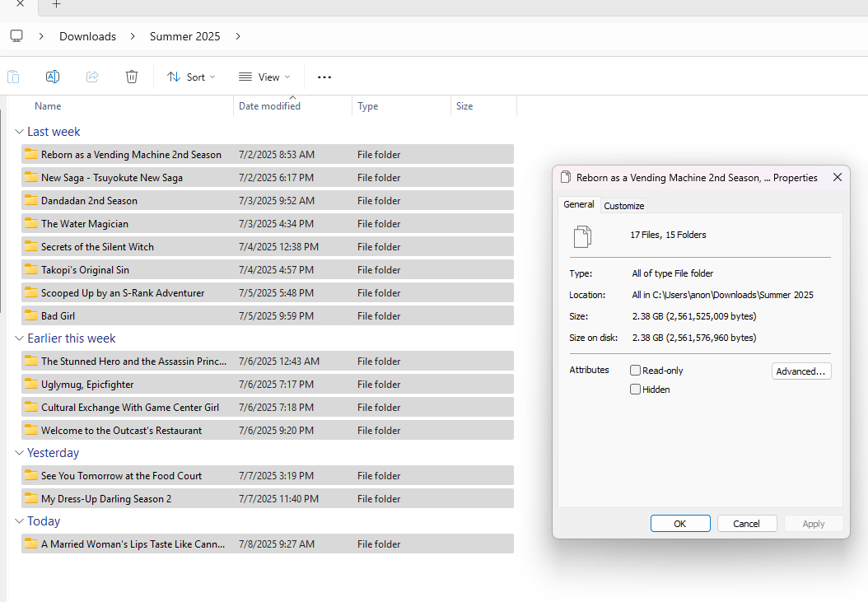Collapse the Yesterday group
The height and width of the screenshot is (602, 868).
[19, 453]
